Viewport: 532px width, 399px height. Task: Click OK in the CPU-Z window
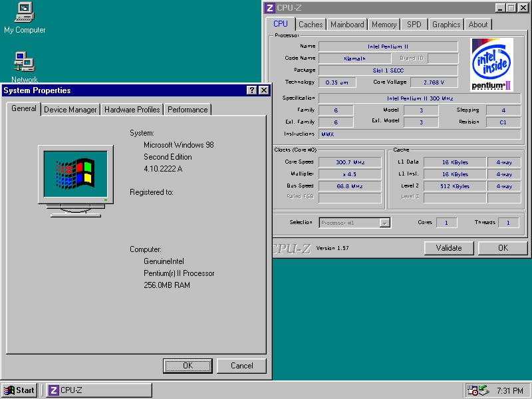click(x=503, y=248)
